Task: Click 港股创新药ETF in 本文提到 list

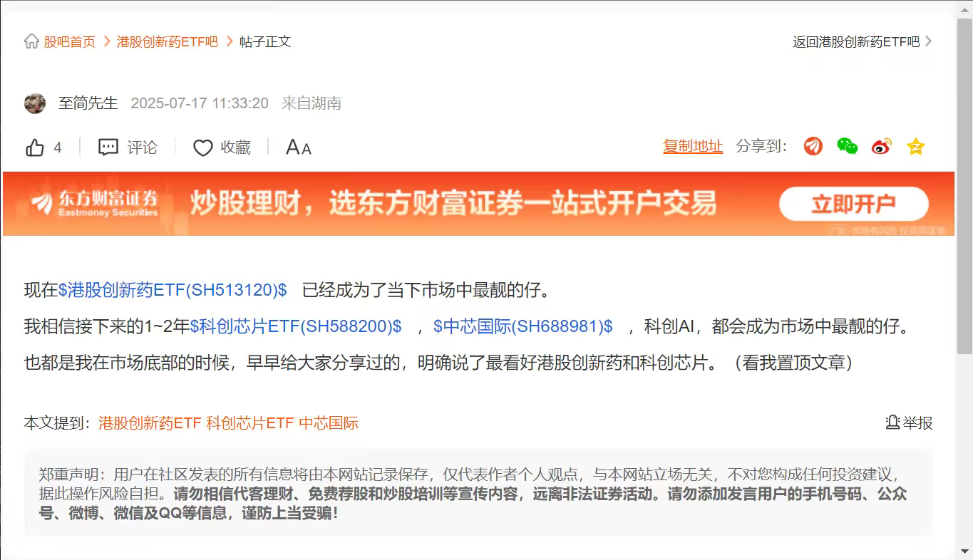Action: (x=150, y=423)
